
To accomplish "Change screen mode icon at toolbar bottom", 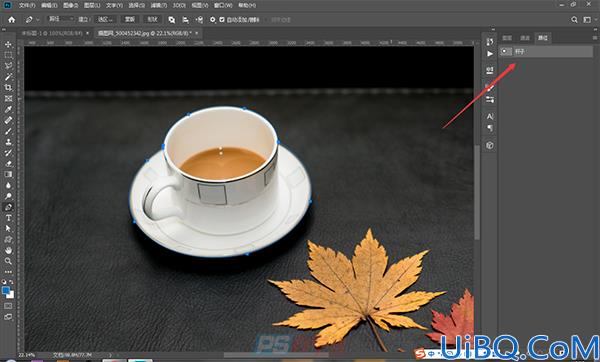I will pos(8,317).
